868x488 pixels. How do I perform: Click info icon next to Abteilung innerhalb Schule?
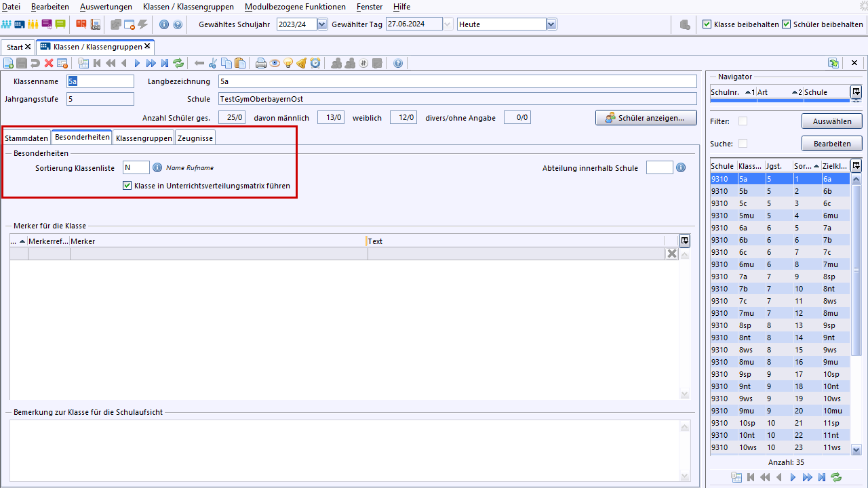click(x=680, y=167)
